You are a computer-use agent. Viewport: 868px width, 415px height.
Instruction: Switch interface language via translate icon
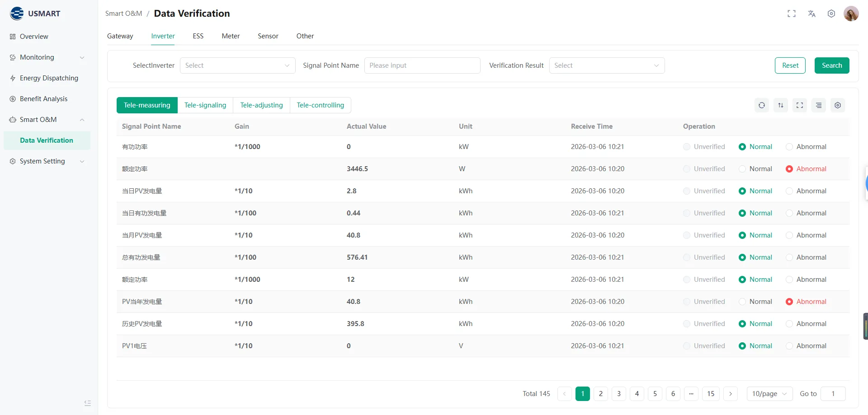pos(811,14)
